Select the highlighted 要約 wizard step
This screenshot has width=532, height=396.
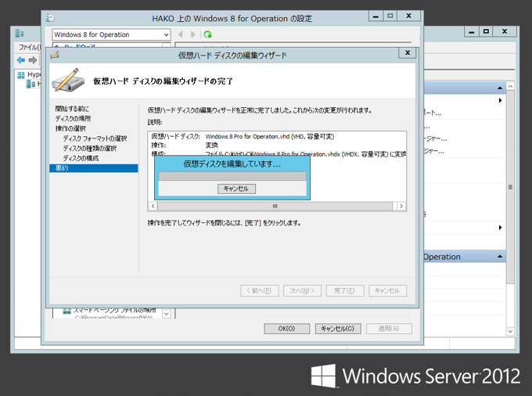point(94,168)
